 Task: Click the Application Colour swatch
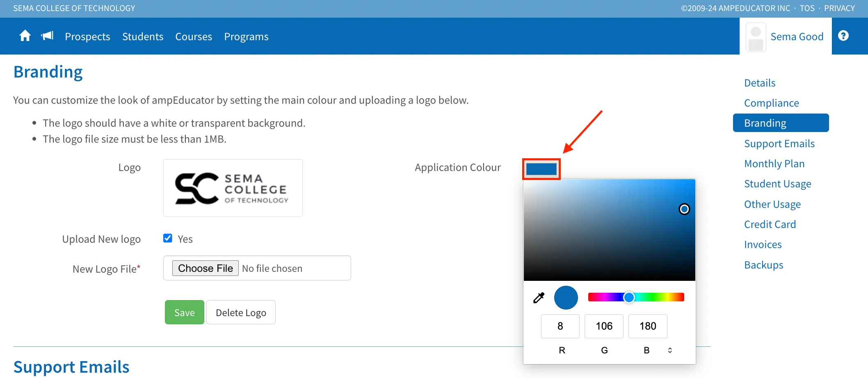[541, 169]
